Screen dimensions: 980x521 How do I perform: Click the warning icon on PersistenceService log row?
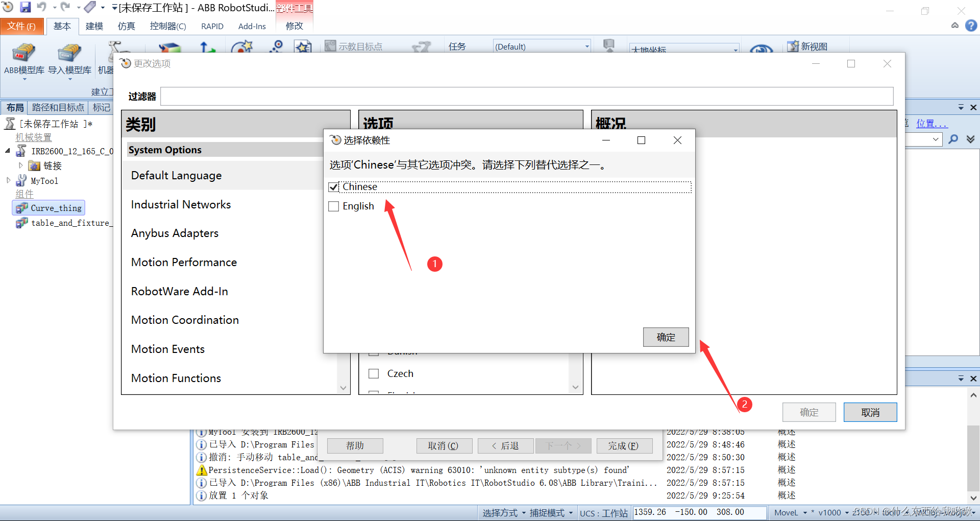[202, 470]
